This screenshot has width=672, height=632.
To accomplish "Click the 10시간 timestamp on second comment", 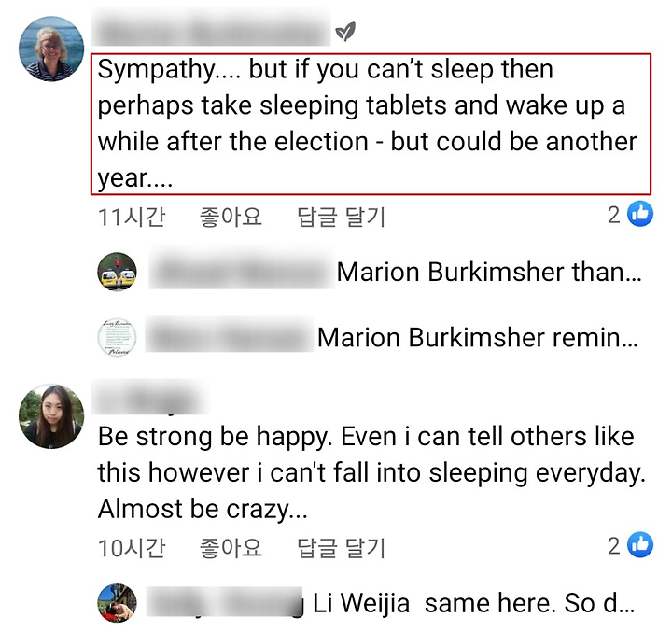I will click(x=132, y=548).
